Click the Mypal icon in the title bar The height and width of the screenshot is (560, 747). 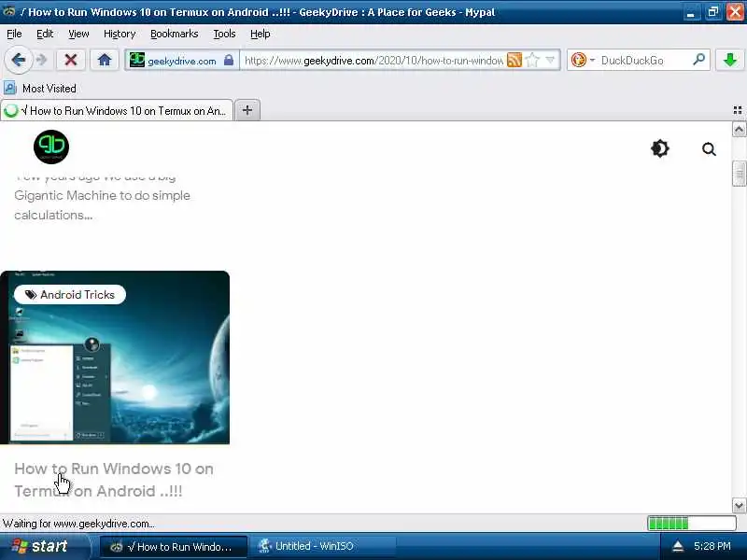[9, 11]
